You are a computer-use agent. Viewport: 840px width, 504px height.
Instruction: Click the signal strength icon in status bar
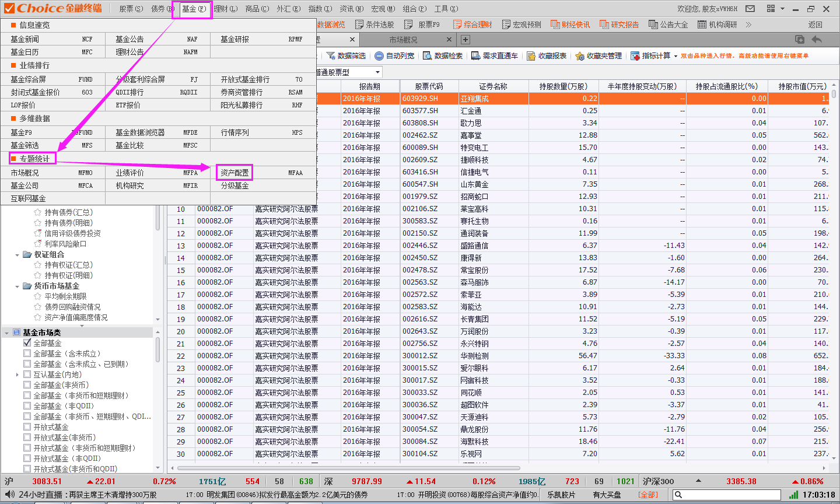pos(793,495)
